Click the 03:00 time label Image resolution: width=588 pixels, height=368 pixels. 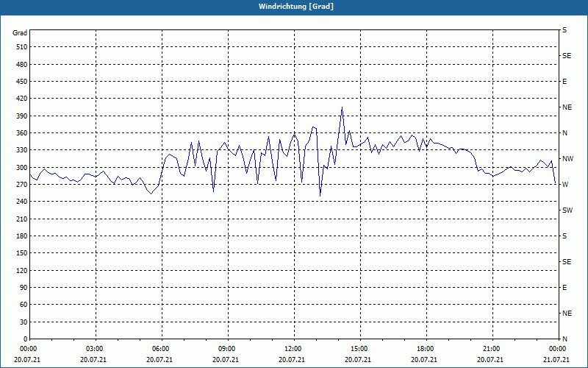tap(95, 349)
